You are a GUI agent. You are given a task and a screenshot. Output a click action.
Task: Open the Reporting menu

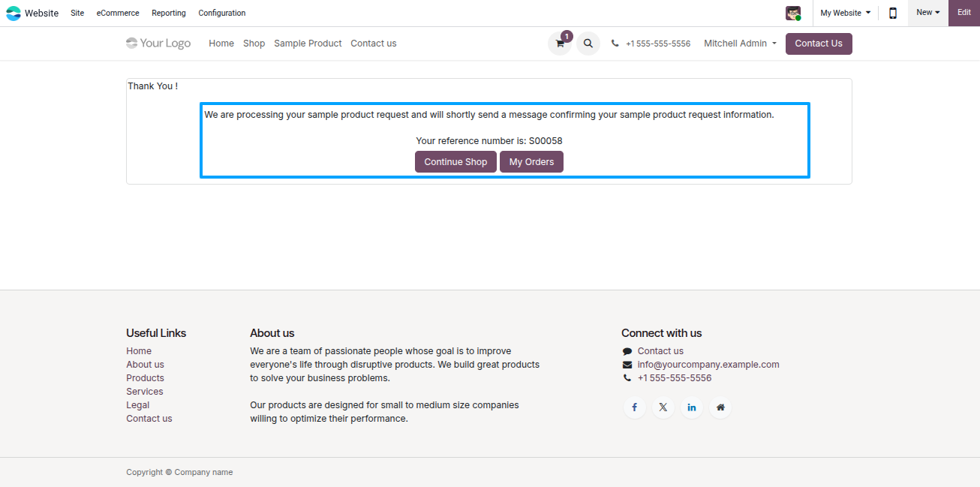pyautogui.click(x=169, y=13)
